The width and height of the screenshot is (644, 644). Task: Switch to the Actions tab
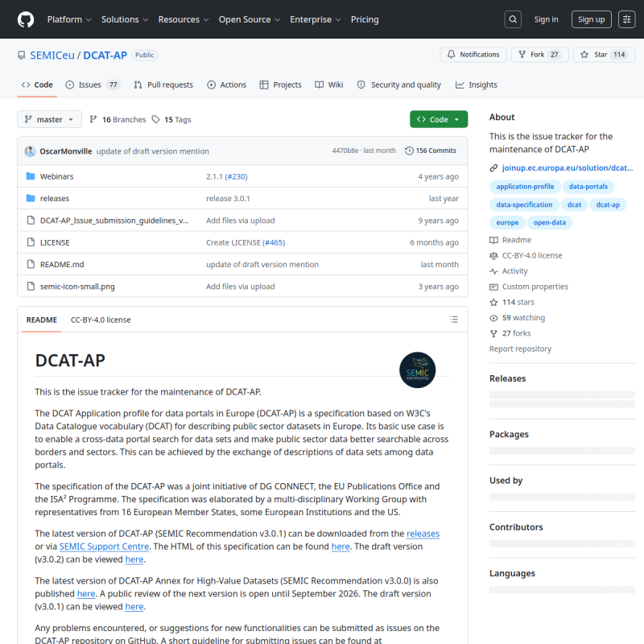[x=227, y=85]
